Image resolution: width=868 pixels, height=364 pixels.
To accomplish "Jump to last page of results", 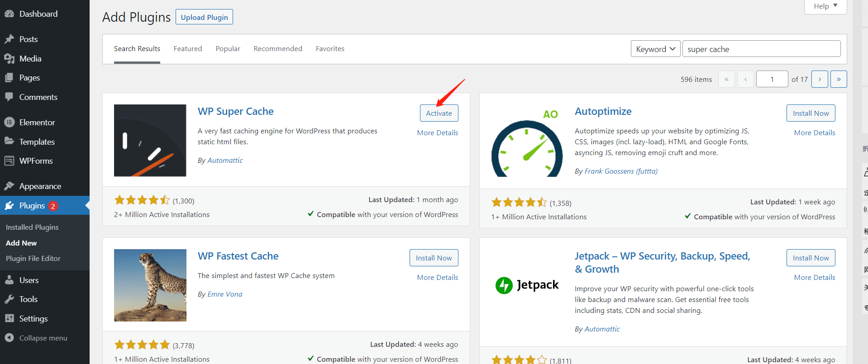I will click(839, 79).
